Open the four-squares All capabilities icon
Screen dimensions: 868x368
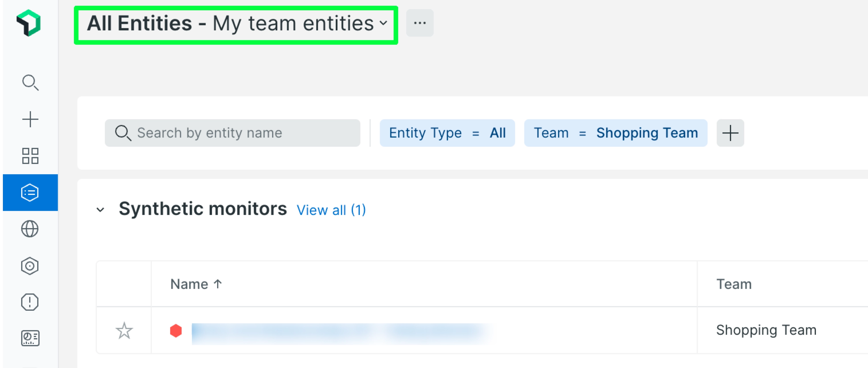point(30,156)
